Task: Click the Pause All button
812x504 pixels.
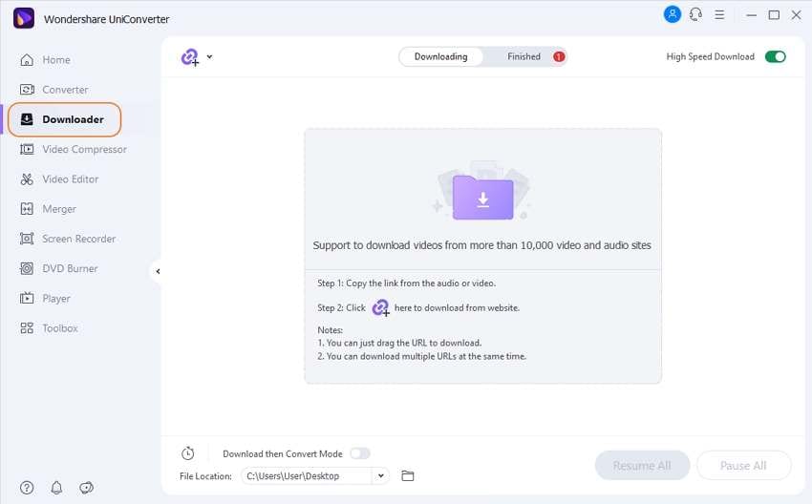Action: [x=743, y=466]
